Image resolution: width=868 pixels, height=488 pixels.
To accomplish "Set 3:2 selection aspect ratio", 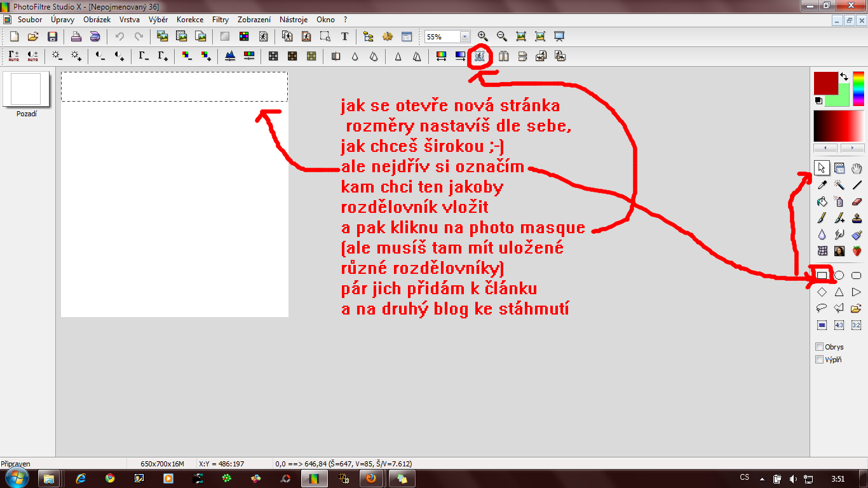I will [856, 325].
